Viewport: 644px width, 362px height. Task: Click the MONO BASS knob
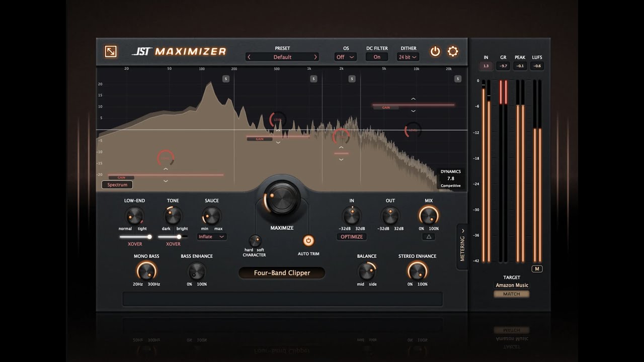pyautogui.click(x=146, y=272)
